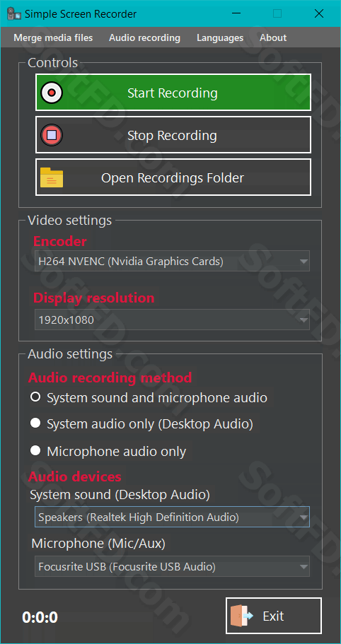Expand the Display resolution dropdown
The image size is (341, 644).
coord(172,320)
